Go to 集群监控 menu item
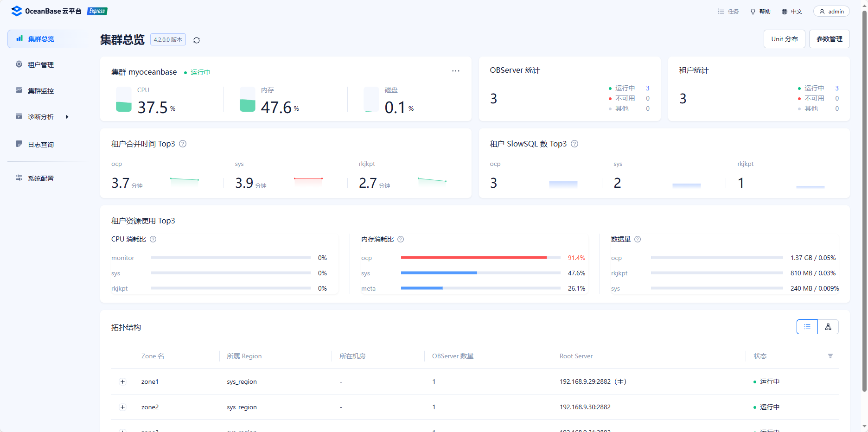The width and height of the screenshot is (868, 432). pyautogui.click(x=46, y=91)
